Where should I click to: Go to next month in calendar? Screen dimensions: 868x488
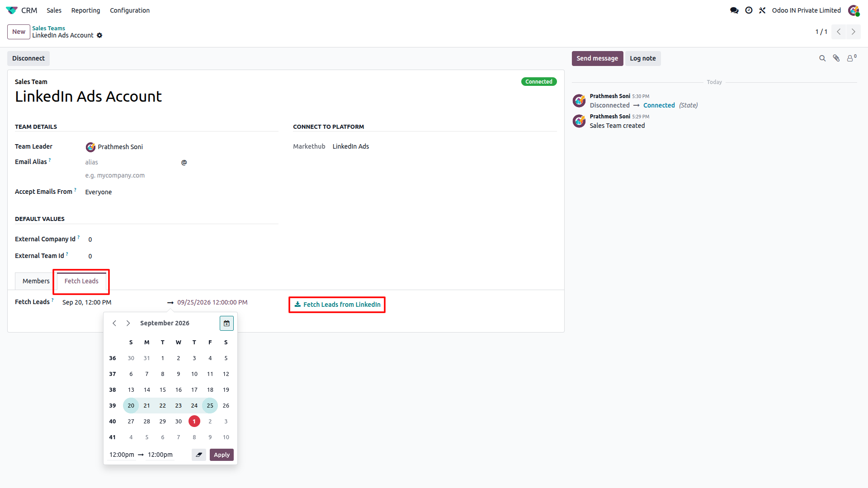[x=128, y=323]
